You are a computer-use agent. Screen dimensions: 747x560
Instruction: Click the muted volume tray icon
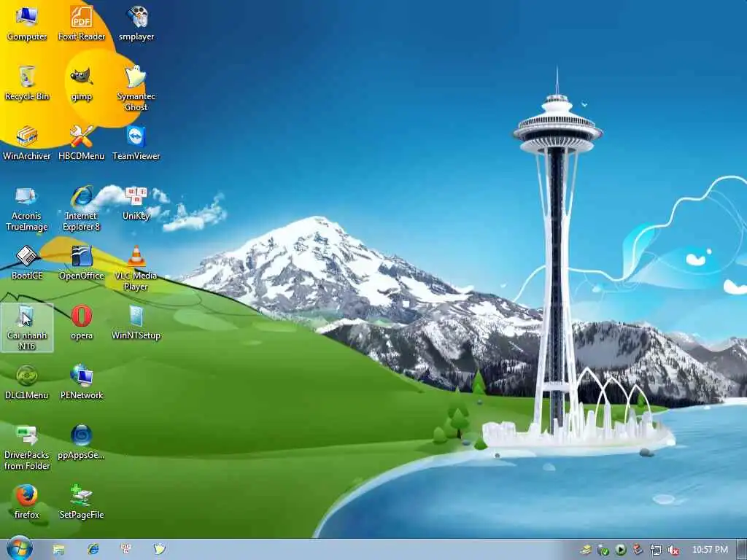(x=673, y=550)
